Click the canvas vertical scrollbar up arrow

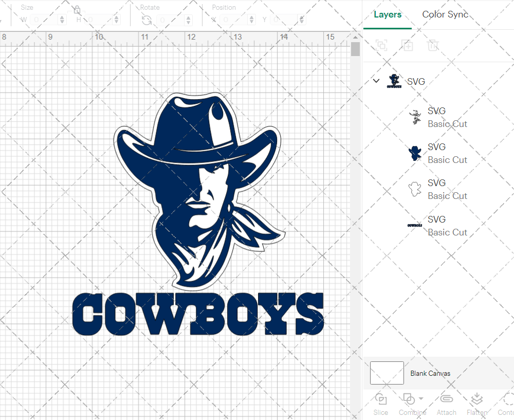[x=355, y=38]
